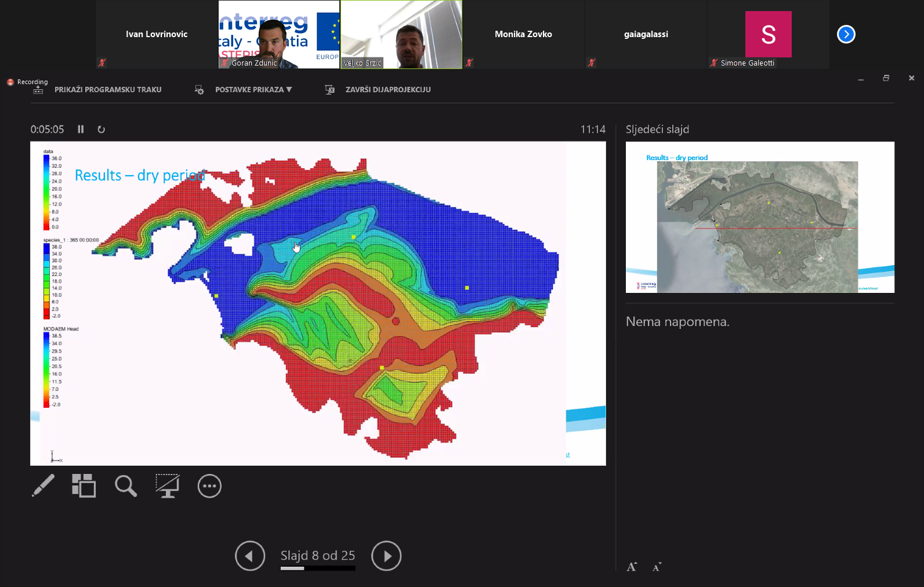Image resolution: width=924 pixels, height=587 pixels.
Task: Click the next slide preview thumbnail
Action: coord(760,217)
